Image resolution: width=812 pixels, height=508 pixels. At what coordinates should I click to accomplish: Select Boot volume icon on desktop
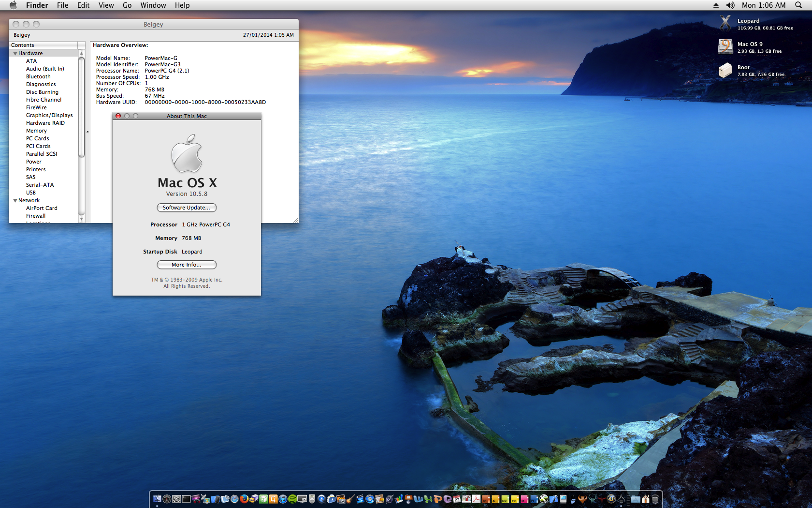tap(725, 70)
